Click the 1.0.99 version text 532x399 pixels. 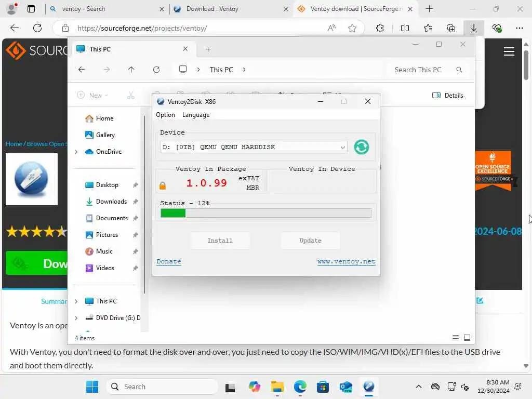tap(206, 183)
